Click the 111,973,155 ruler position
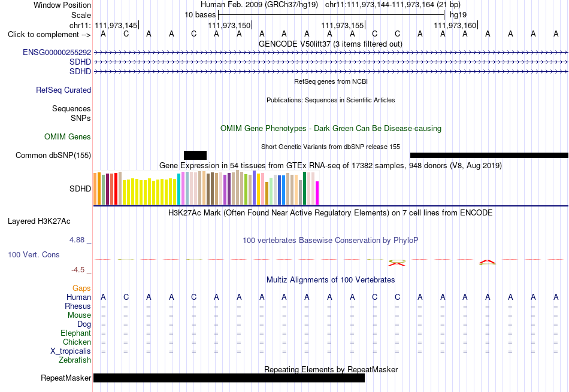Image resolution: width=569 pixels, height=392 pixels. tap(343, 25)
